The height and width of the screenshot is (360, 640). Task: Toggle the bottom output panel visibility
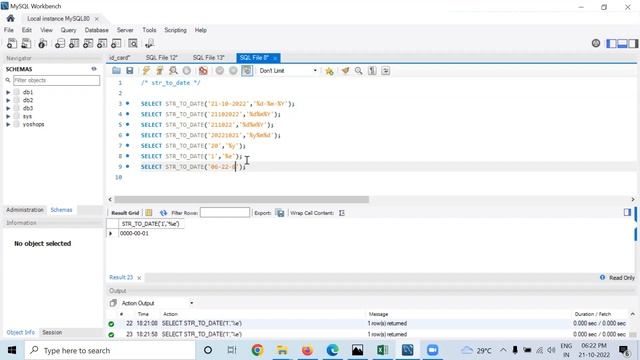pos(622,43)
